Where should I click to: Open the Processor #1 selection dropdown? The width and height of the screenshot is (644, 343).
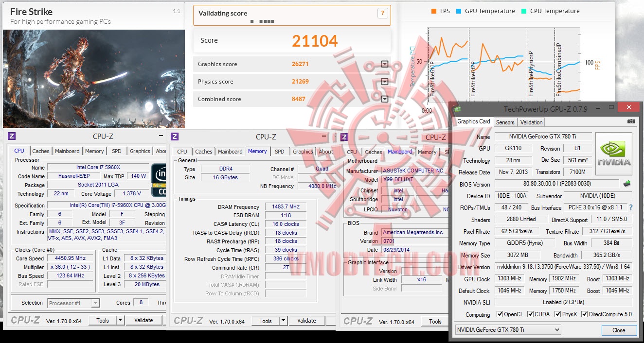coord(73,303)
